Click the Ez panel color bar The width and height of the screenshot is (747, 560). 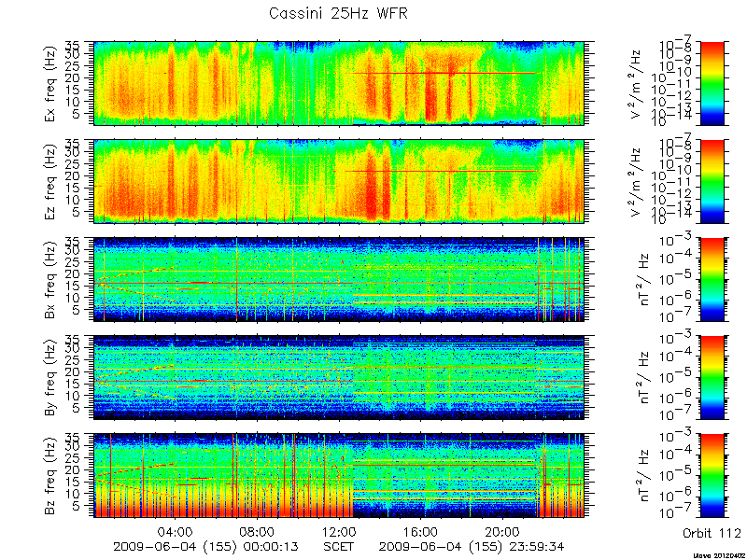pyautogui.click(x=712, y=181)
